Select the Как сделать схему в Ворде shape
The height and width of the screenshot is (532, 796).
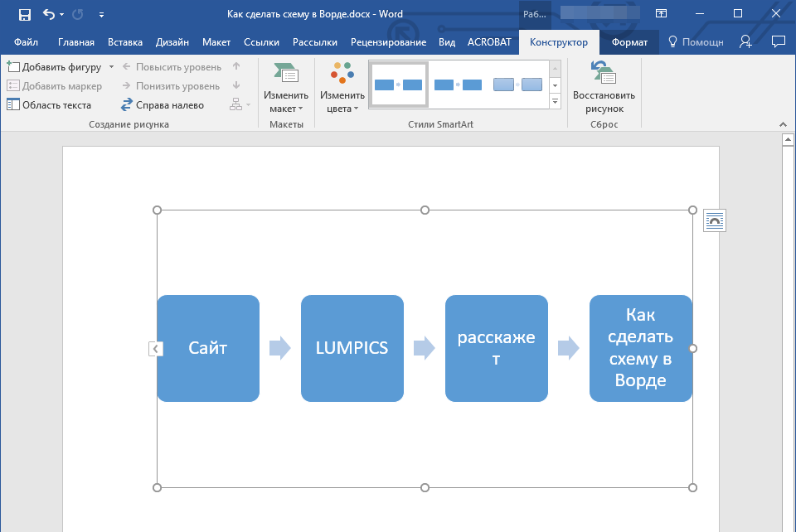coord(641,348)
